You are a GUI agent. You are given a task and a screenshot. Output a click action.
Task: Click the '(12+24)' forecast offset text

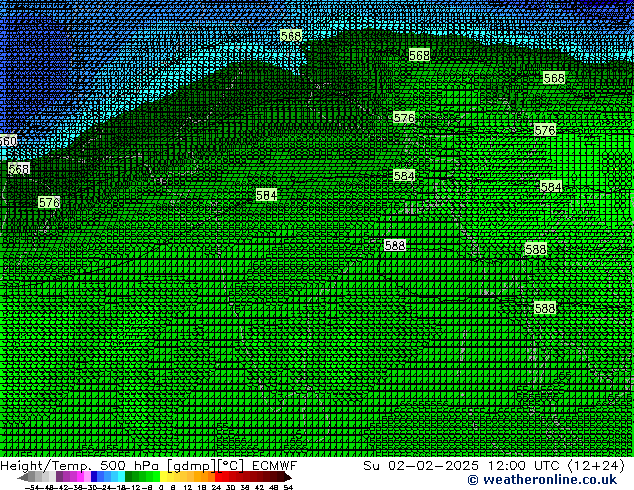point(596,466)
